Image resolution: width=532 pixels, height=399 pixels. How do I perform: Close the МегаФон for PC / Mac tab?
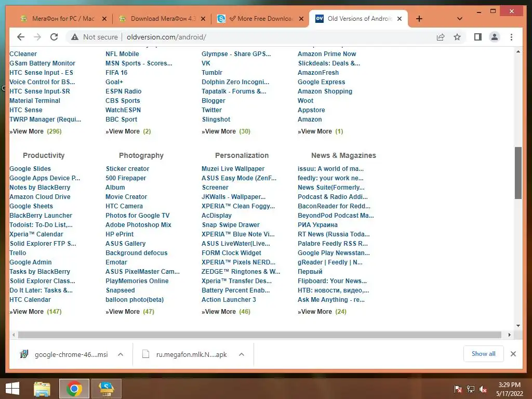(x=104, y=19)
